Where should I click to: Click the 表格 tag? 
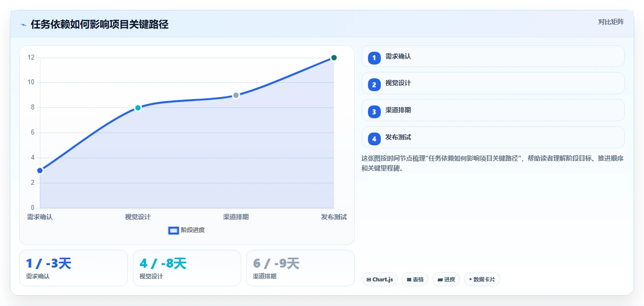point(415,279)
